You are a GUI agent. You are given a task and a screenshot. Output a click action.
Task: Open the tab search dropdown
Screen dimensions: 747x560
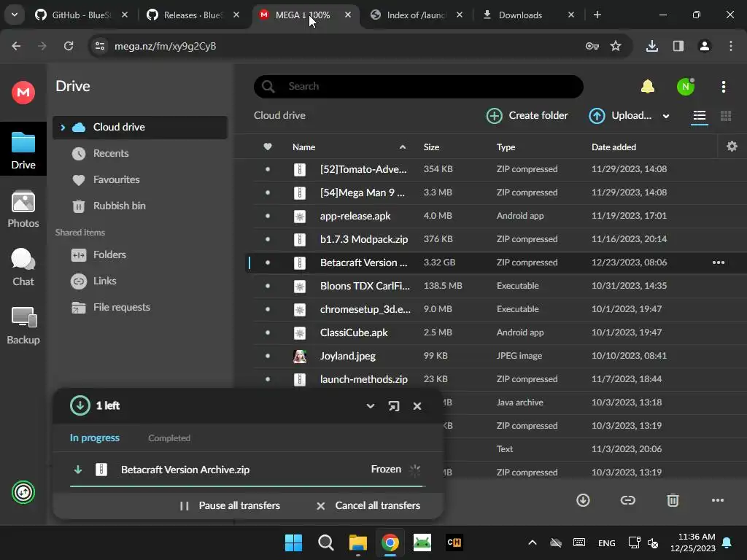pos(15,15)
